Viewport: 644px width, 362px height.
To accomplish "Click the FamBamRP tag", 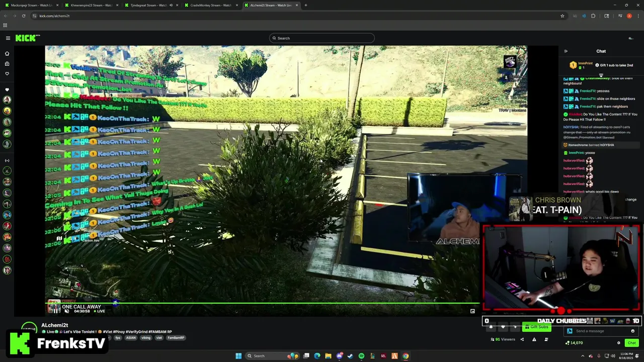I will pos(176,338).
